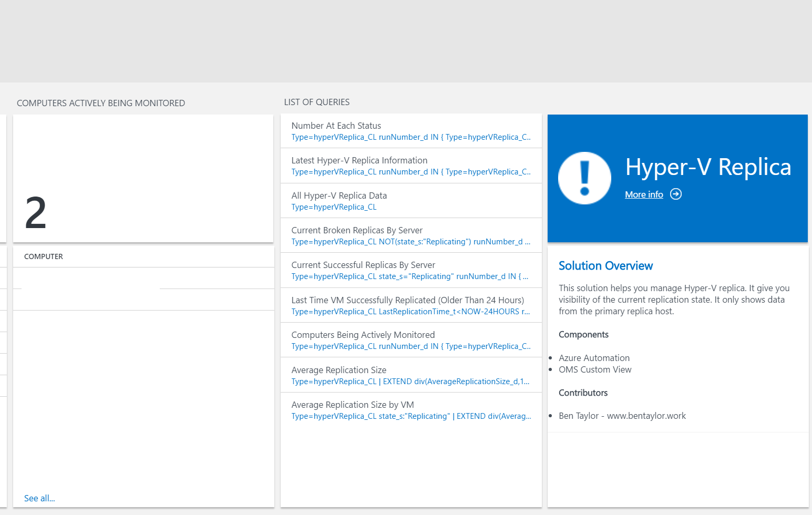This screenshot has height=515, width=812.
Task: Click LIST OF QUERIES section title
Action: click(x=317, y=102)
